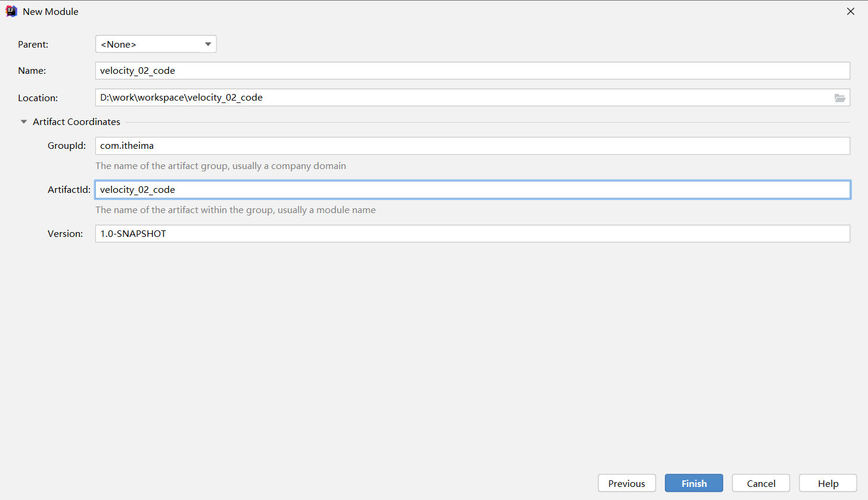Viewport: 868px width, 500px height.
Task: Click the IntelliJ IDEA logo in title bar
Action: (x=11, y=11)
